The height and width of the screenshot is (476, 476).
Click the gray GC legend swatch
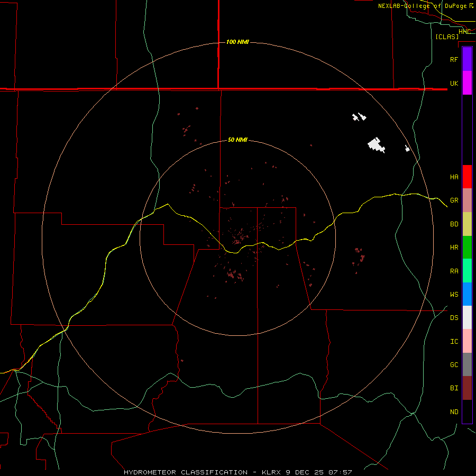tap(467, 364)
